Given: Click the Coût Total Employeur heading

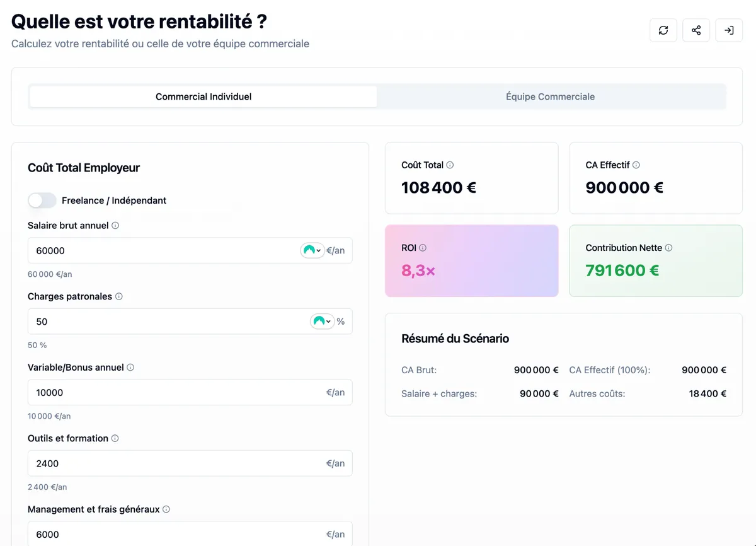Looking at the screenshot, I should pyautogui.click(x=84, y=168).
